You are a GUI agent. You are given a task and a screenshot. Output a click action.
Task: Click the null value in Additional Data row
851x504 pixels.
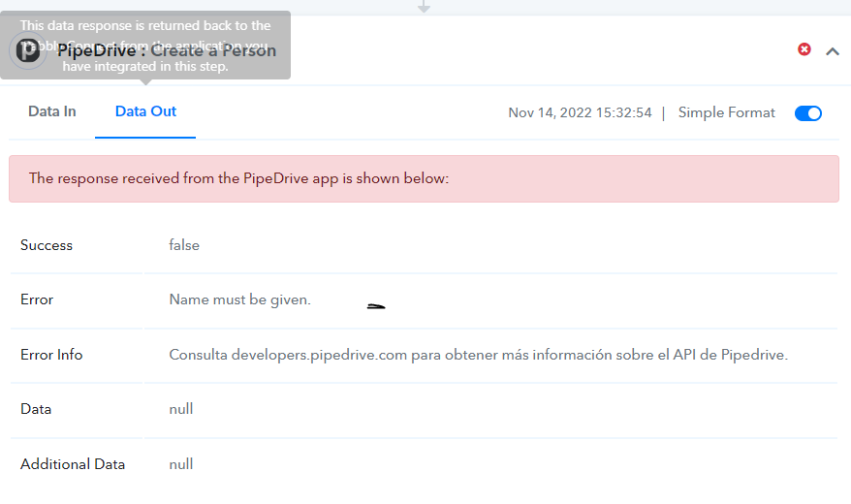(x=180, y=464)
